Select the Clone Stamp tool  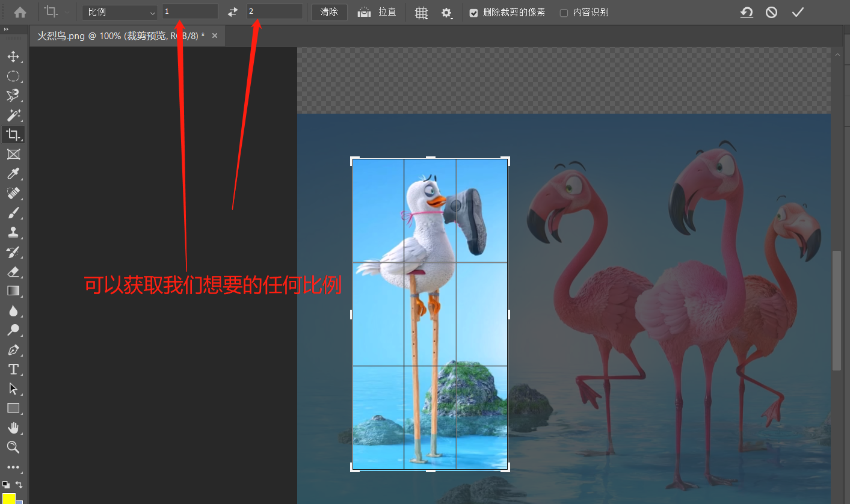click(x=13, y=232)
